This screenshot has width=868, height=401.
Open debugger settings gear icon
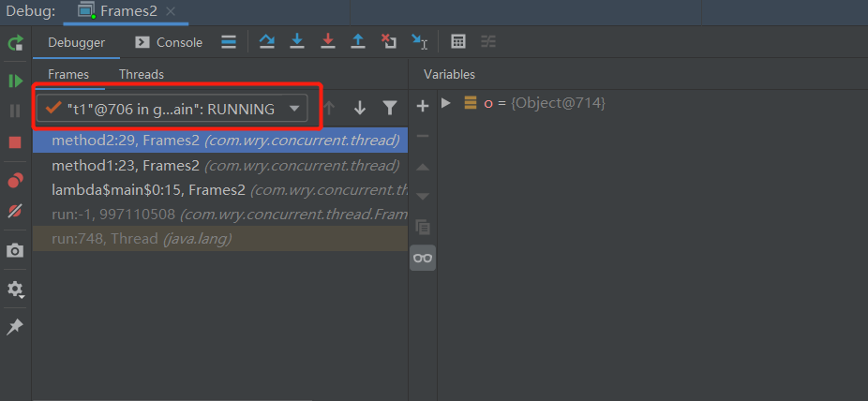coord(15,289)
